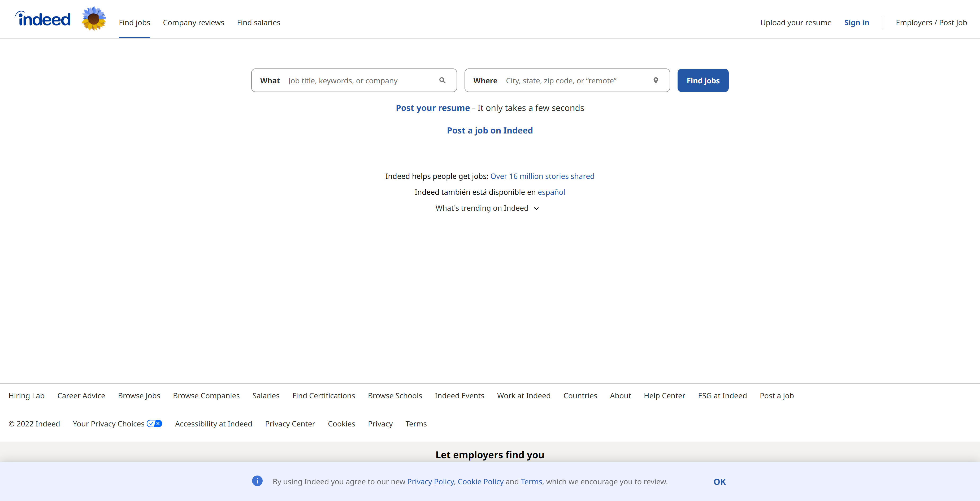Open Browse Jobs footer link
The width and height of the screenshot is (980, 501).
point(139,396)
